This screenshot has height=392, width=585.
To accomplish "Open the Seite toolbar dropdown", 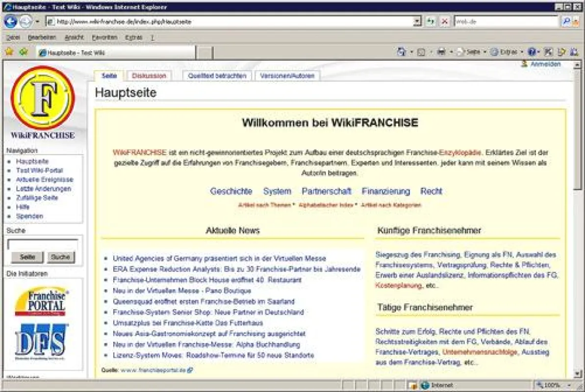I will (471, 52).
